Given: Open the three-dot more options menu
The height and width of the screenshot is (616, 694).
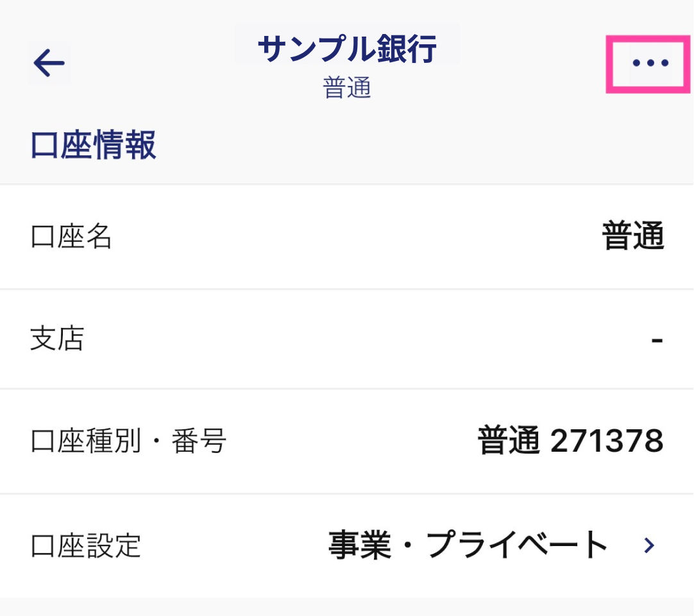Looking at the screenshot, I should [x=650, y=63].
